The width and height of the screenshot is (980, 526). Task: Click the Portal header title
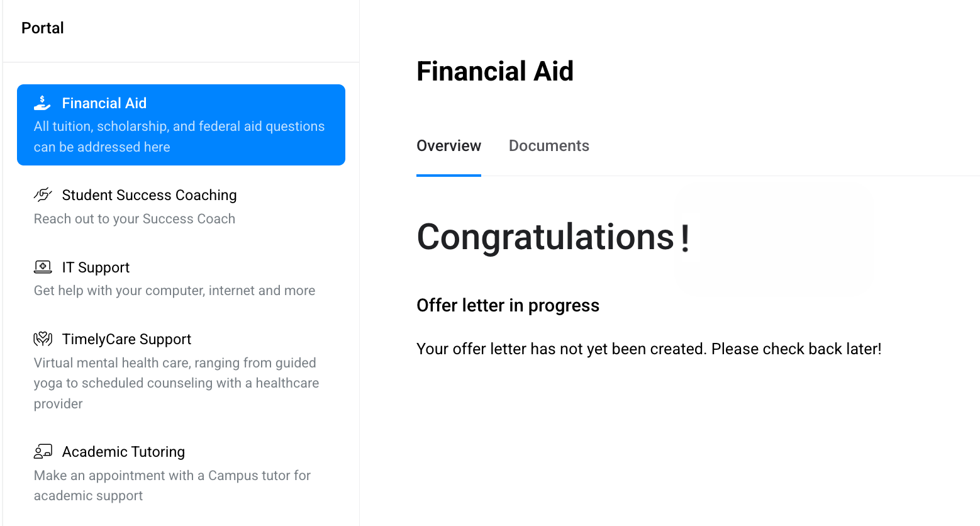(43, 28)
